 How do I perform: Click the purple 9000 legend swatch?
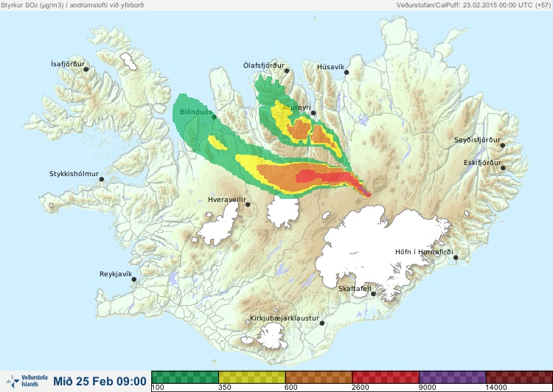[x=452, y=377]
